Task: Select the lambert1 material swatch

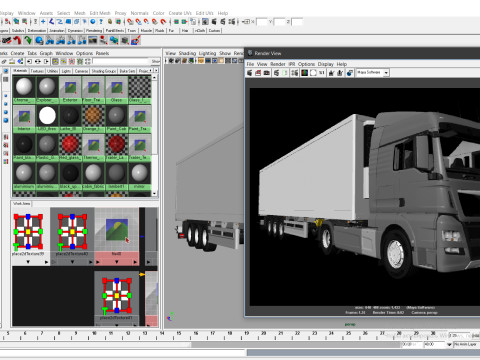Action: click(116, 176)
